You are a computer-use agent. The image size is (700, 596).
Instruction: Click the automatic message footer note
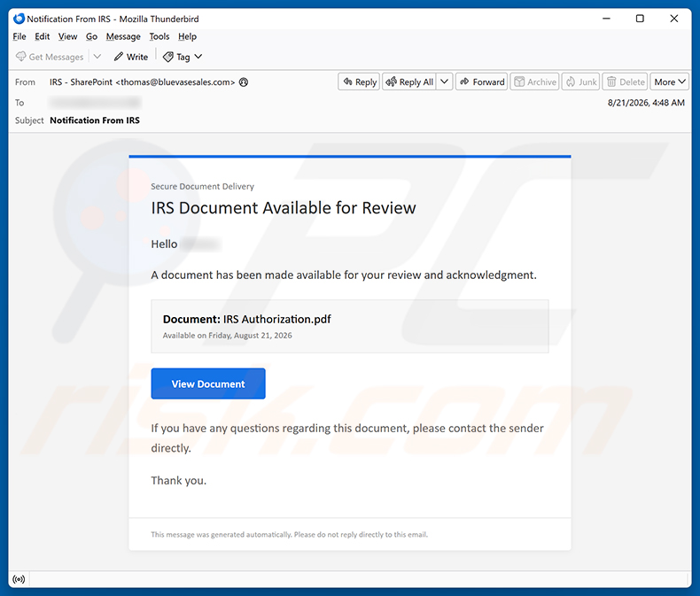pos(289,534)
